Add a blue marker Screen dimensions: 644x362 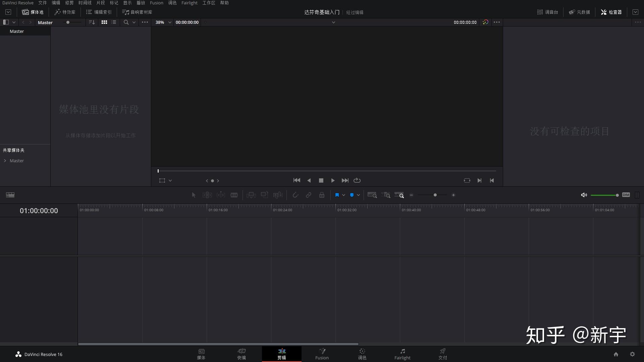(352, 195)
